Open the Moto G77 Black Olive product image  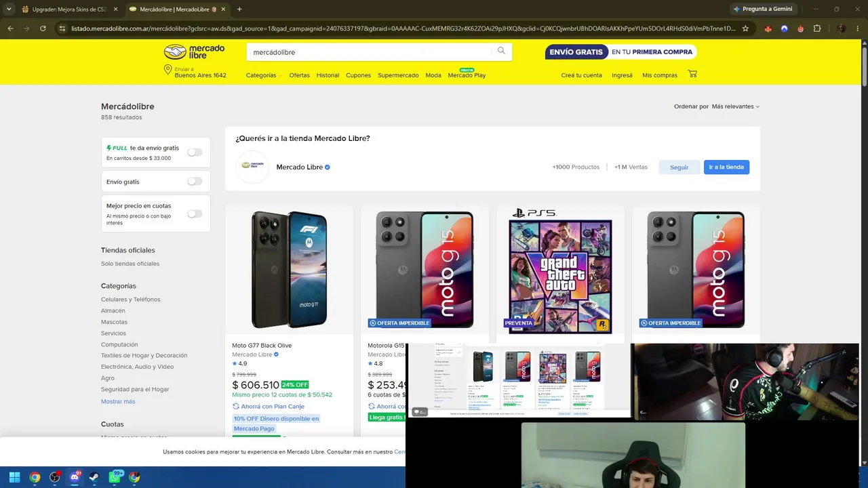pyautogui.click(x=290, y=269)
